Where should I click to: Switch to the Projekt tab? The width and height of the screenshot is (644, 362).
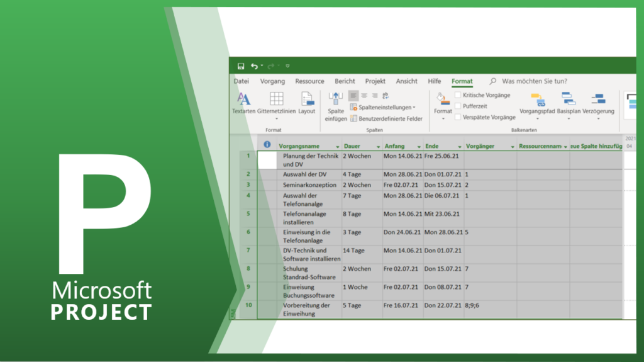[375, 81]
